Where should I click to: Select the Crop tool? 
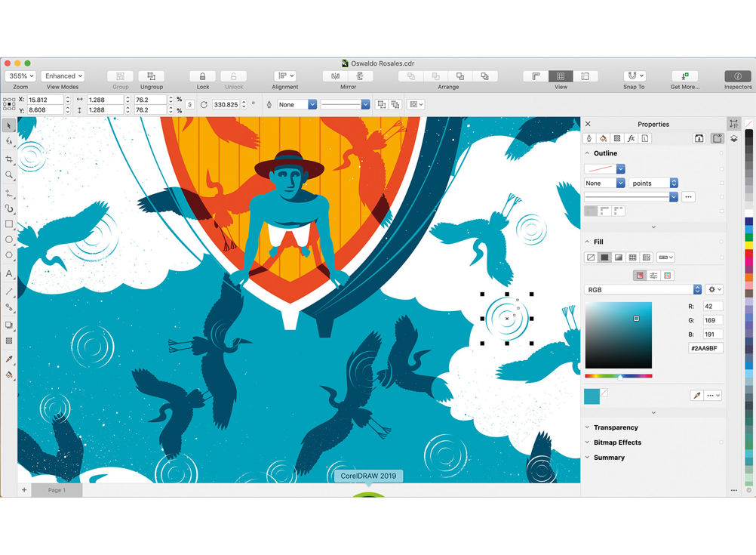click(x=9, y=159)
